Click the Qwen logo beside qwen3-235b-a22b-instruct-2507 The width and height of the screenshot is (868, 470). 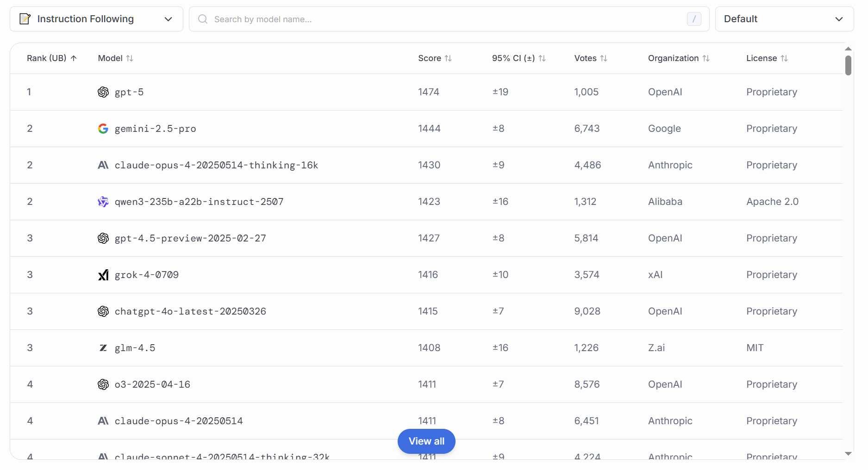click(x=103, y=202)
